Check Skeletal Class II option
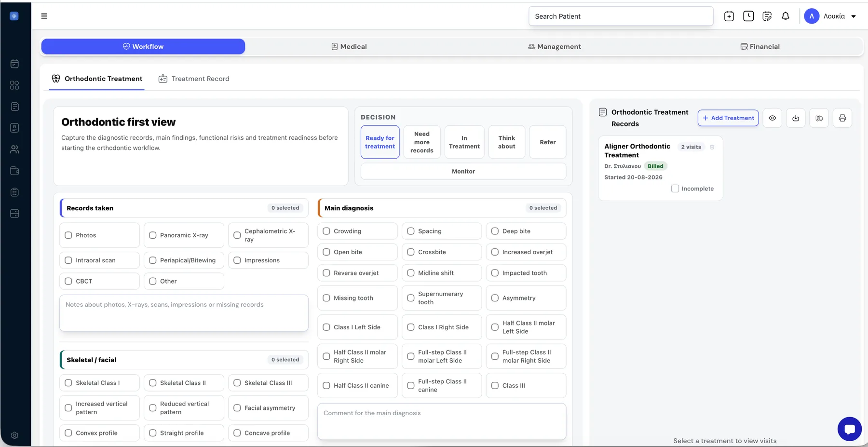The height and width of the screenshot is (447, 868). 153,383
